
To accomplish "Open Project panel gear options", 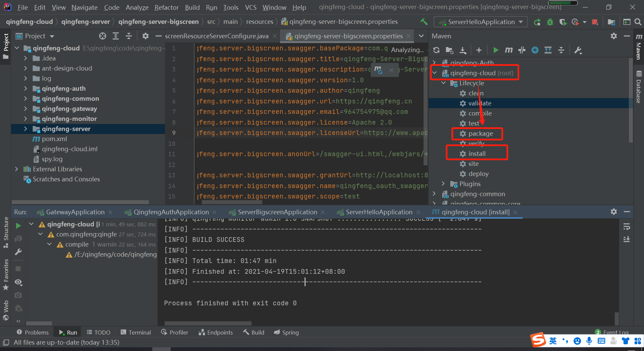I will (145, 36).
